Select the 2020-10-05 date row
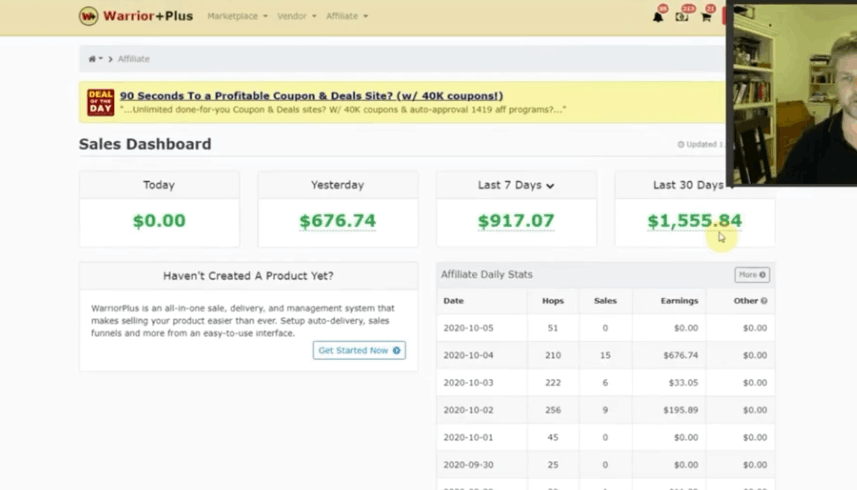Viewport: 857px width, 490px height. pos(605,328)
